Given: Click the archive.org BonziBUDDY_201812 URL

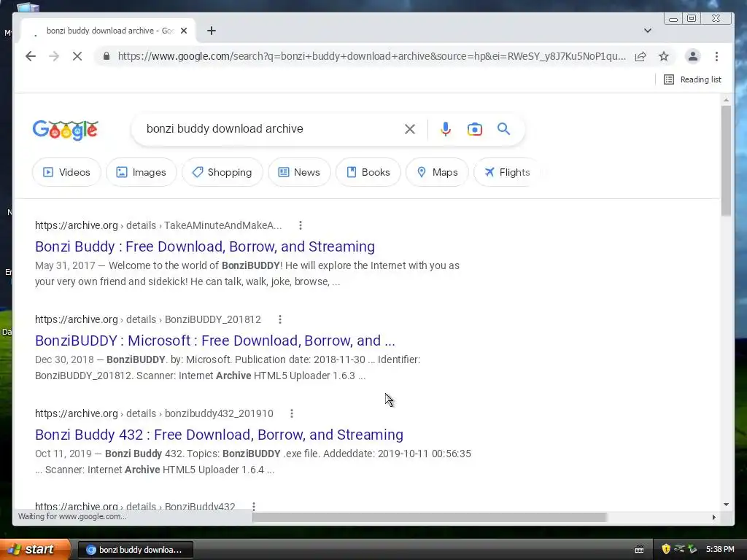Looking at the screenshot, I should click(x=147, y=319).
